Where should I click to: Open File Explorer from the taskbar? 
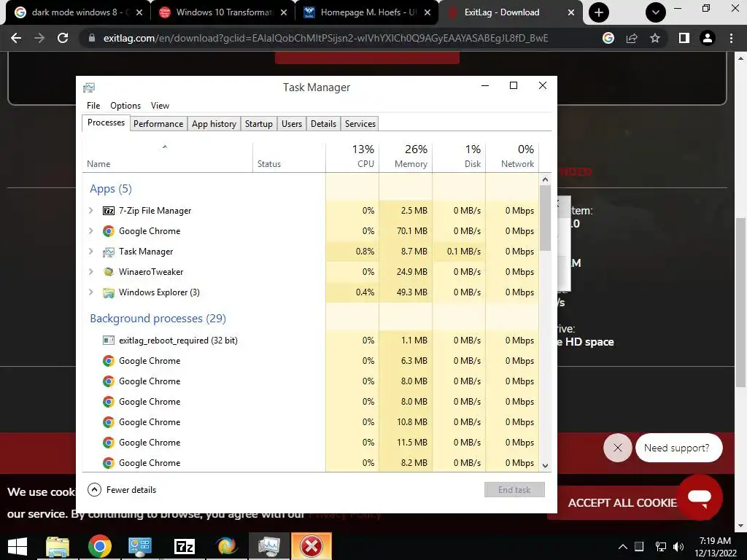pyautogui.click(x=58, y=547)
